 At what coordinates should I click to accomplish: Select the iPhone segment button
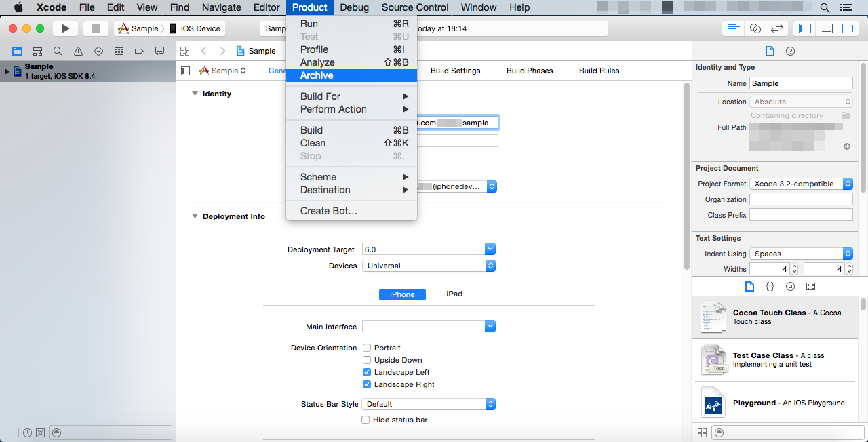(402, 294)
